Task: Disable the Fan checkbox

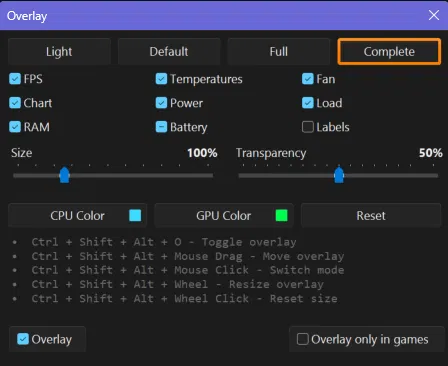Action: tap(308, 79)
